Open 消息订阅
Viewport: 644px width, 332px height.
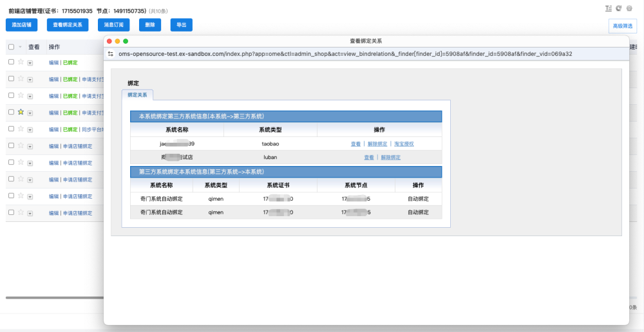(114, 25)
